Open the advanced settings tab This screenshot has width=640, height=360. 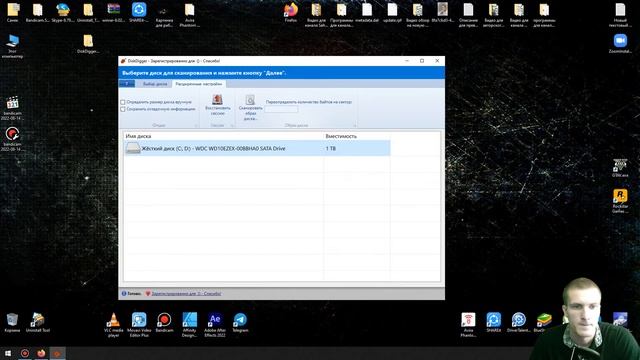[x=198, y=84]
